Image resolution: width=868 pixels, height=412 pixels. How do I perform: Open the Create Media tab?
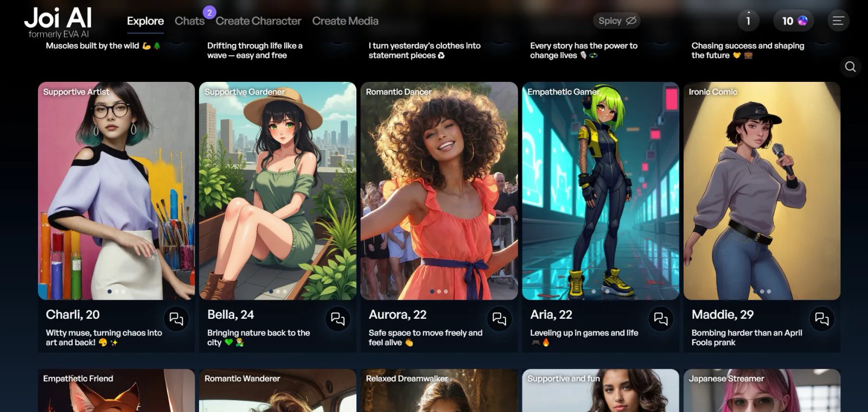click(345, 21)
